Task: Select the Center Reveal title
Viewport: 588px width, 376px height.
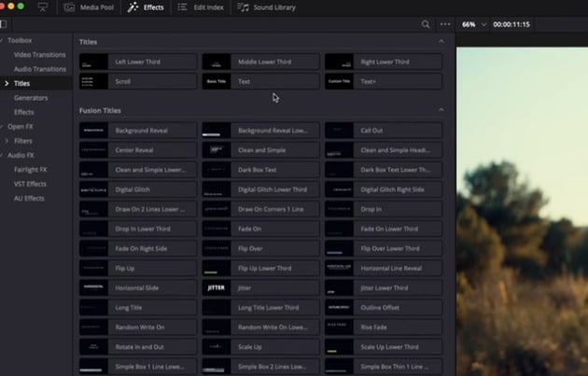Action: pos(138,150)
